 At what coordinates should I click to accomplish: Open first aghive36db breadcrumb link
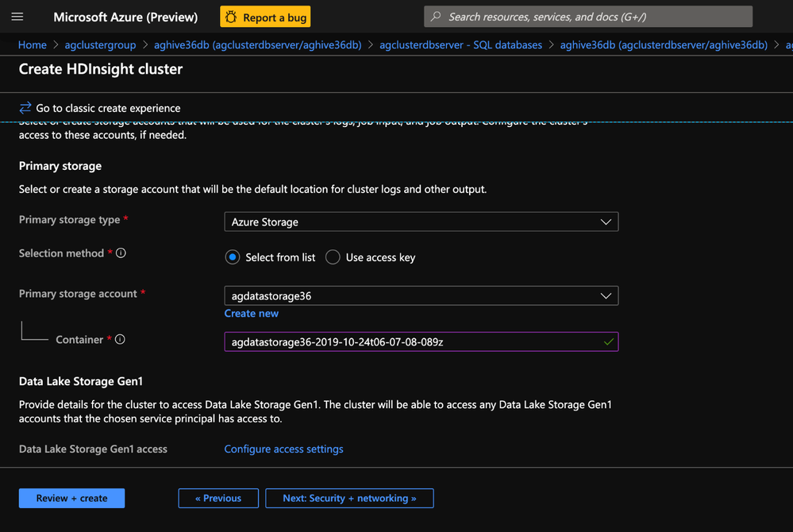coord(257,45)
